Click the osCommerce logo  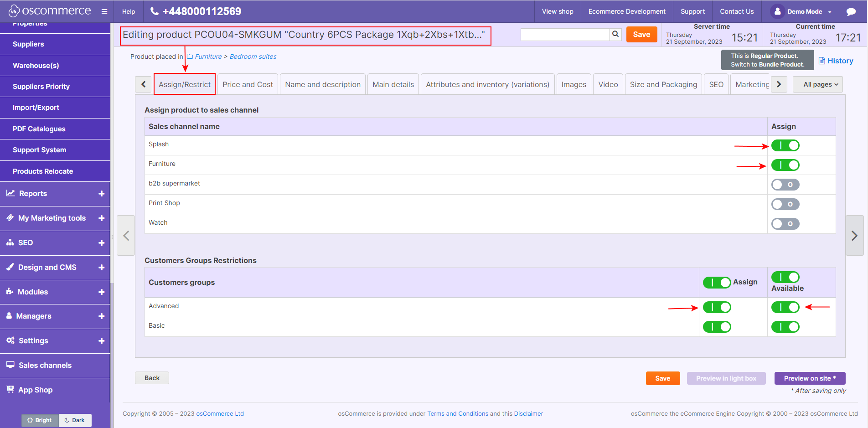click(50, 11)
